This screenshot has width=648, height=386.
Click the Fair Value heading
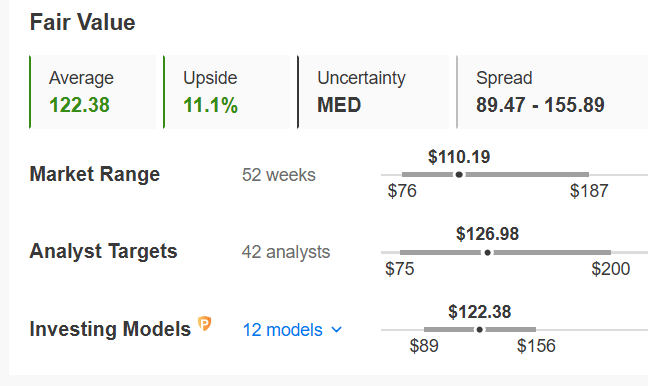[83, 22]
